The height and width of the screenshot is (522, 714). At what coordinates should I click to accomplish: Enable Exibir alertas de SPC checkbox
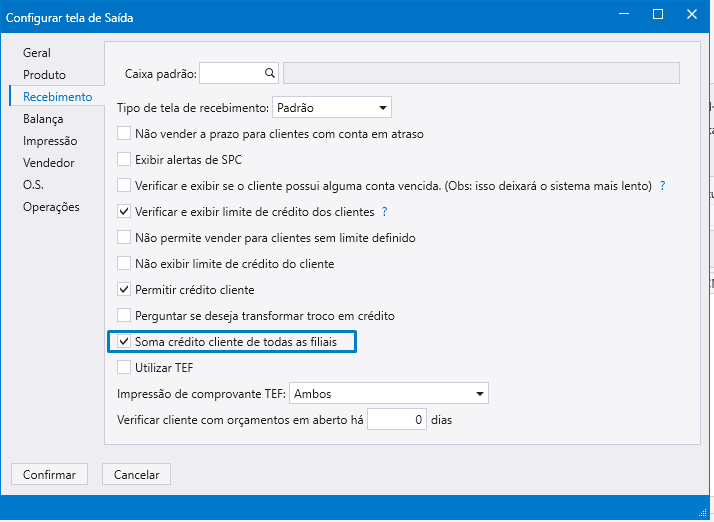pos(124,159)
